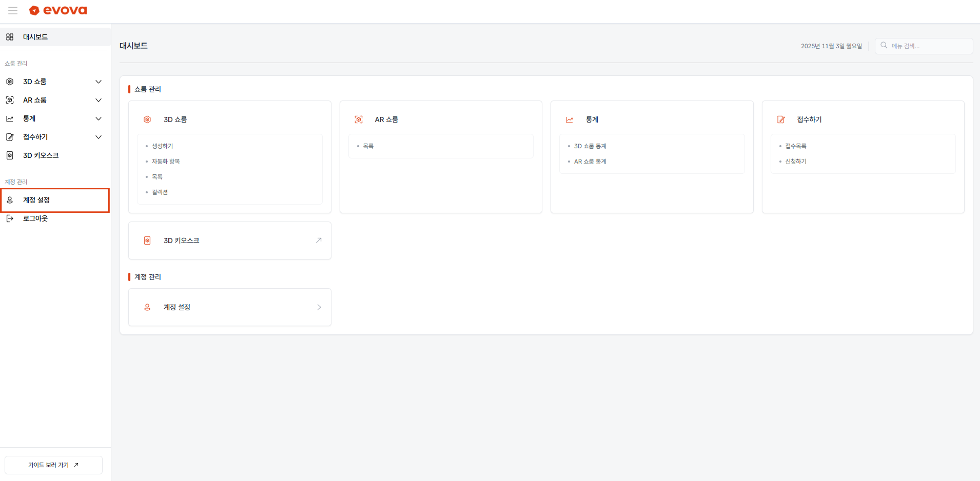Expand the AR 쇼룸 sidebar chevron
The image size is (980, 481).
point(98,100)
